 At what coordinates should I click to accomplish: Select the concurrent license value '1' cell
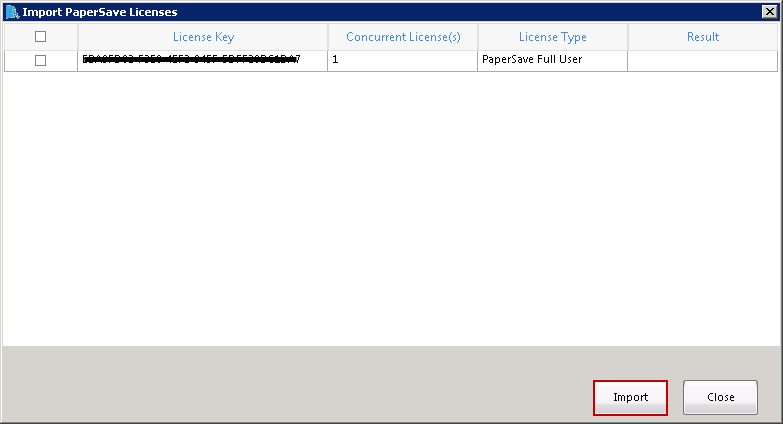pyautogui.click(x=402, y=60)
